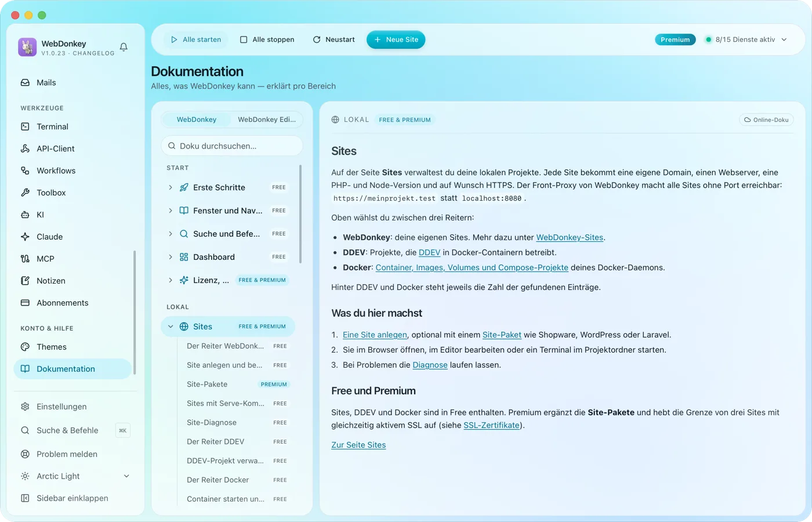
Task: Open the CHANGELOG link
Action: 93,53
